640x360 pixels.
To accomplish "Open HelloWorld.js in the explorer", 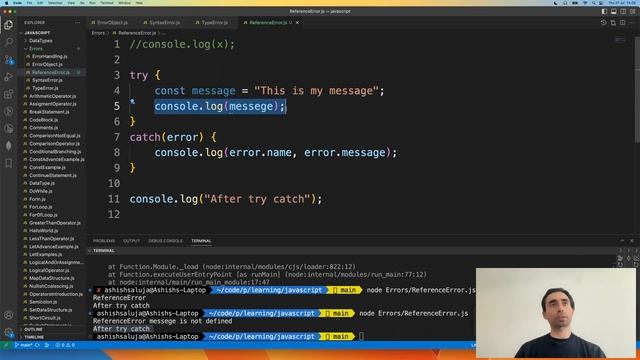I will point(43,231).
